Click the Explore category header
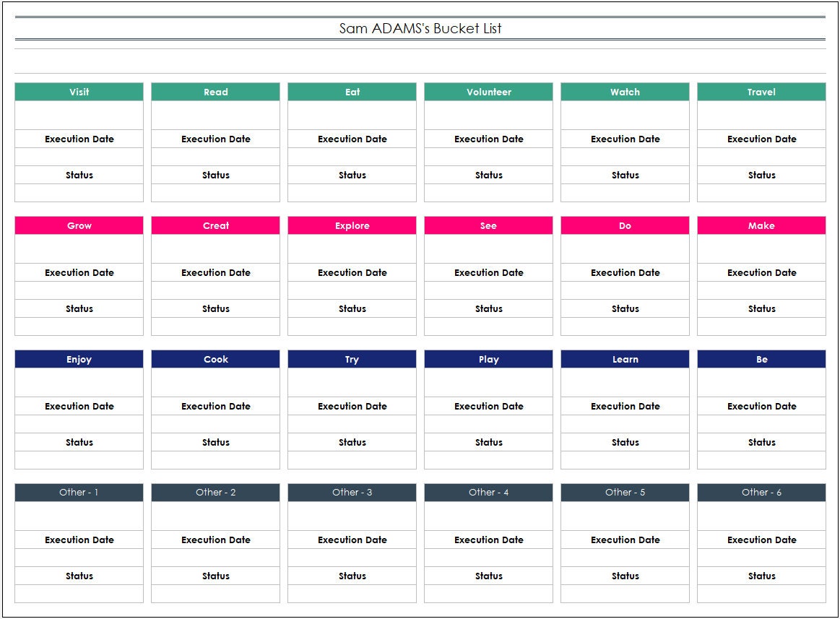The image size is (840, 619). [x=351, y=225]
